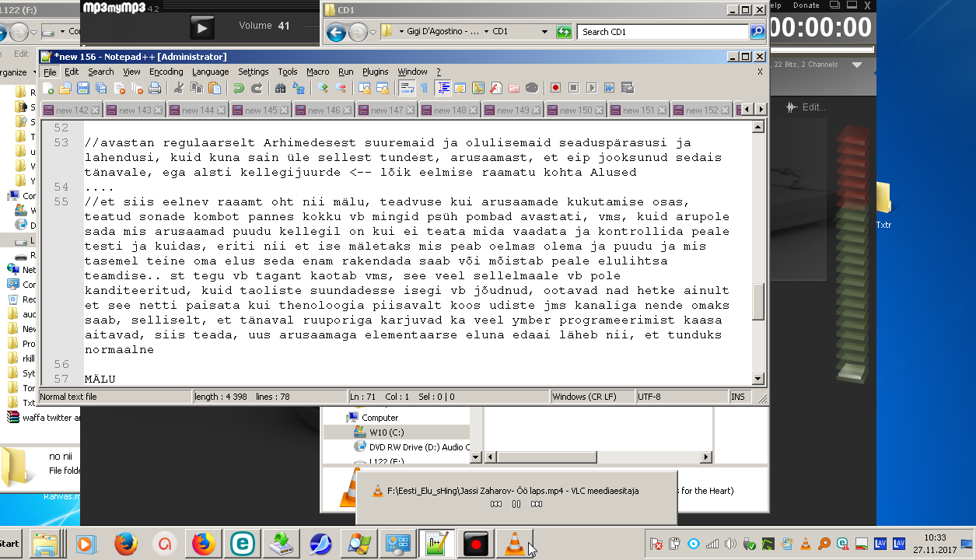Zoom in using the toolbar magnifier

(x=322, y=88)
